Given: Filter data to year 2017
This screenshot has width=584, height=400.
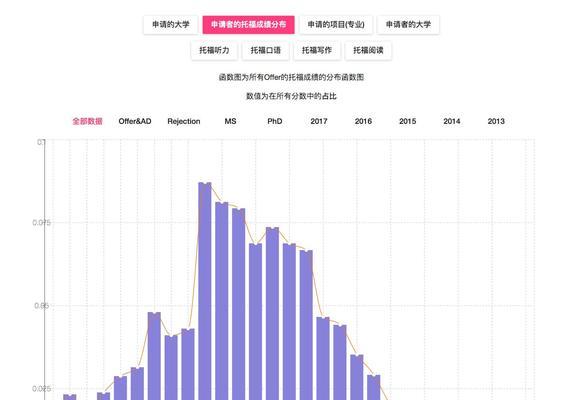Looking at the screenshot, I should [319, 121].
